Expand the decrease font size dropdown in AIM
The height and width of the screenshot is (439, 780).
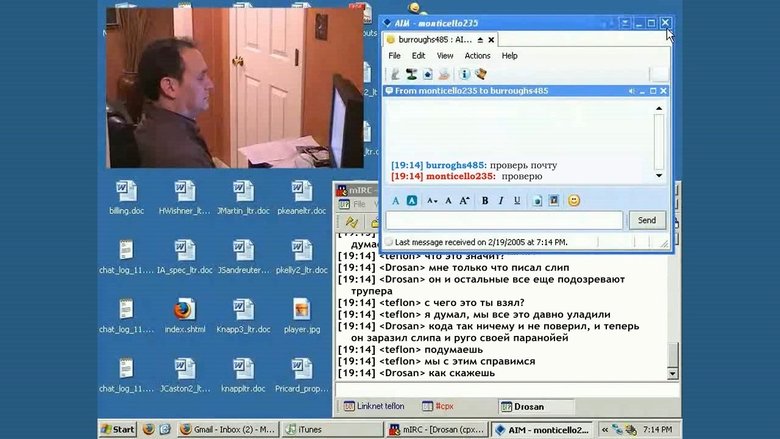click(434, 200)
